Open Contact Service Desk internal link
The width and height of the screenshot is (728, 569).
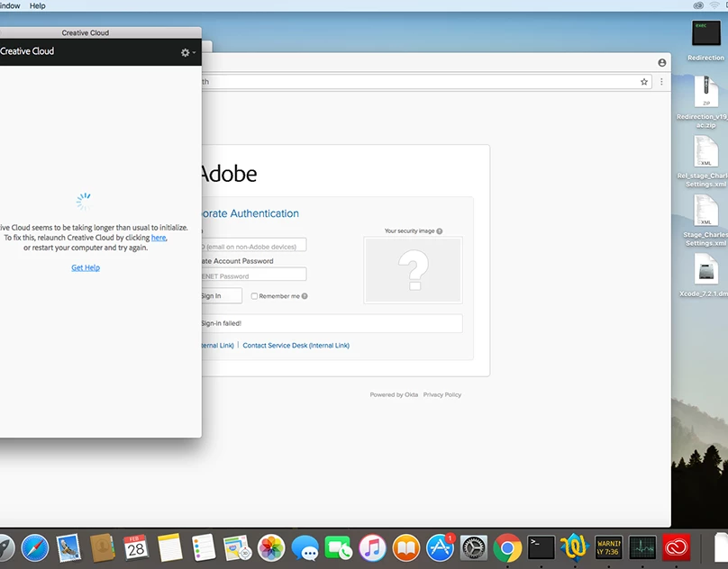tap(296, 346)
